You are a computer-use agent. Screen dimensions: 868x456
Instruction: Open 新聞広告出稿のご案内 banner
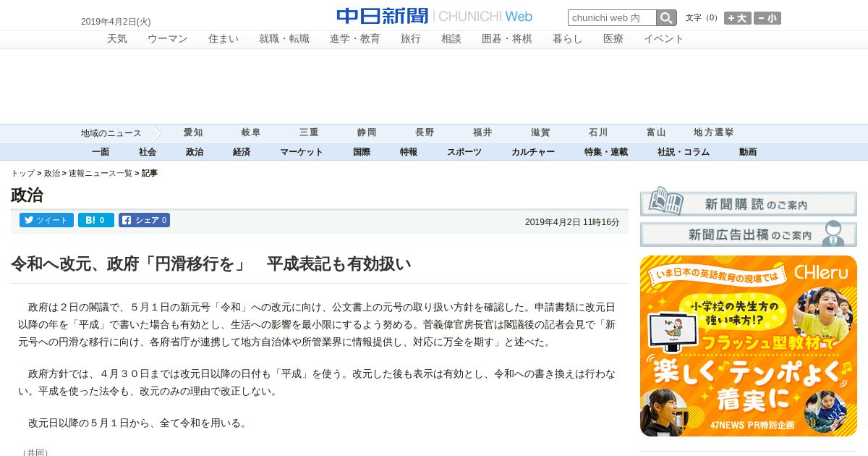tap(749, 234)
